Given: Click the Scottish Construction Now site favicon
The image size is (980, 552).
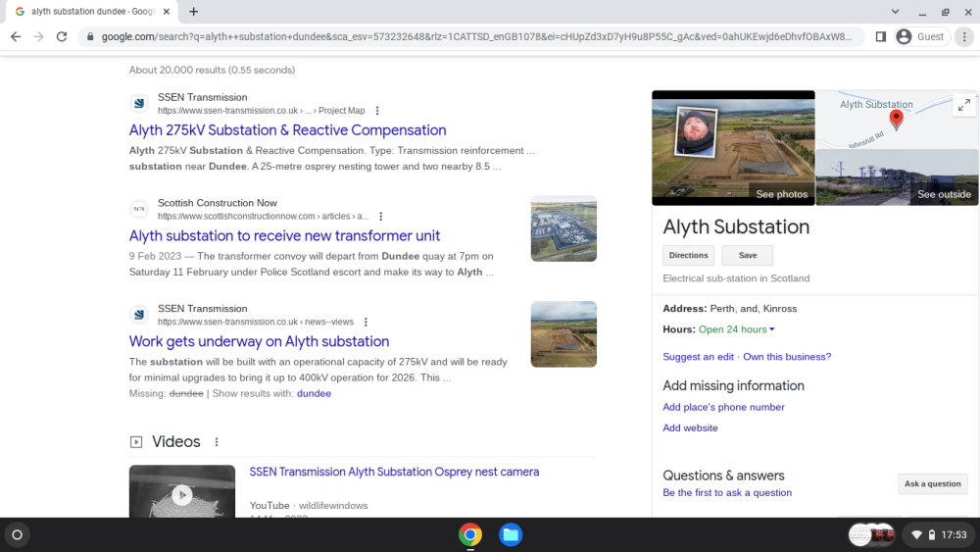Looking at the screenshot, I should tap(139, 210).
